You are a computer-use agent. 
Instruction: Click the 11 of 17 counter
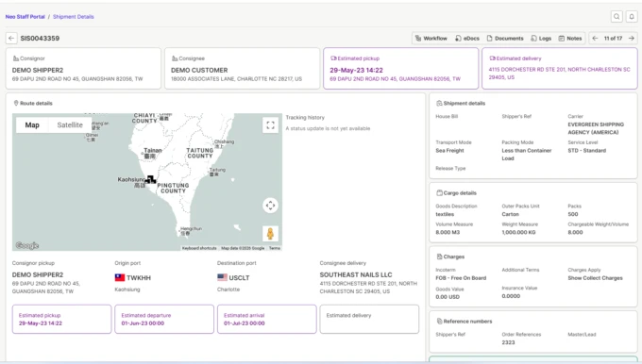pos(613,38)
